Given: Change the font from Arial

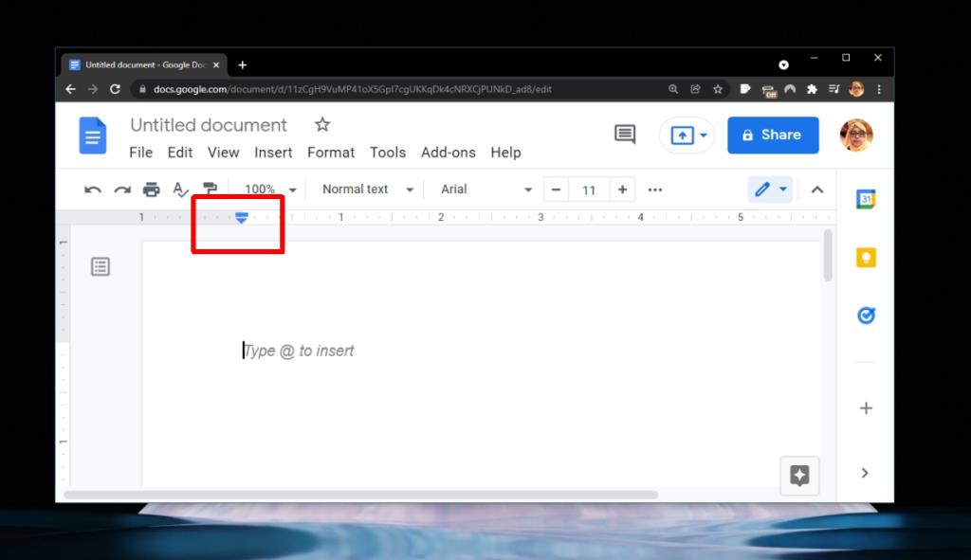Looking at the screenshot, I should (x=485, y=190).
